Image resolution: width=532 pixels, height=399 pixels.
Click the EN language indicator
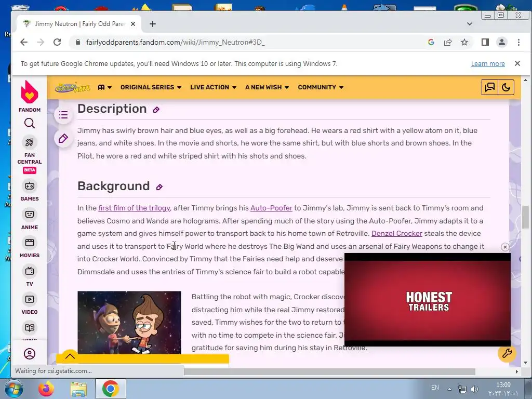coord(435,388)
